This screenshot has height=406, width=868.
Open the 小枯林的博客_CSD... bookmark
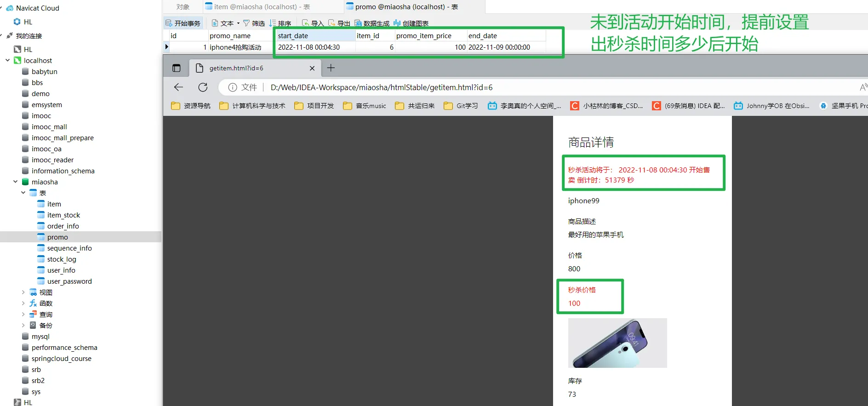(x=607, y=106)
